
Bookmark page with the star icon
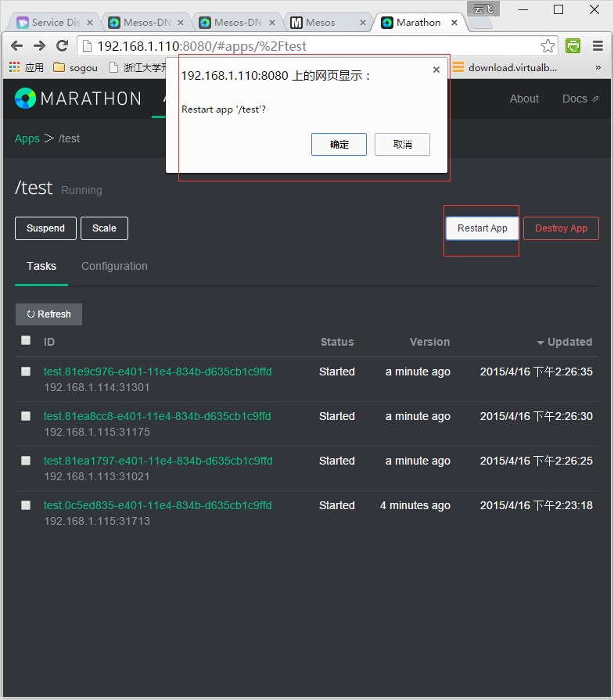(548, 46)
